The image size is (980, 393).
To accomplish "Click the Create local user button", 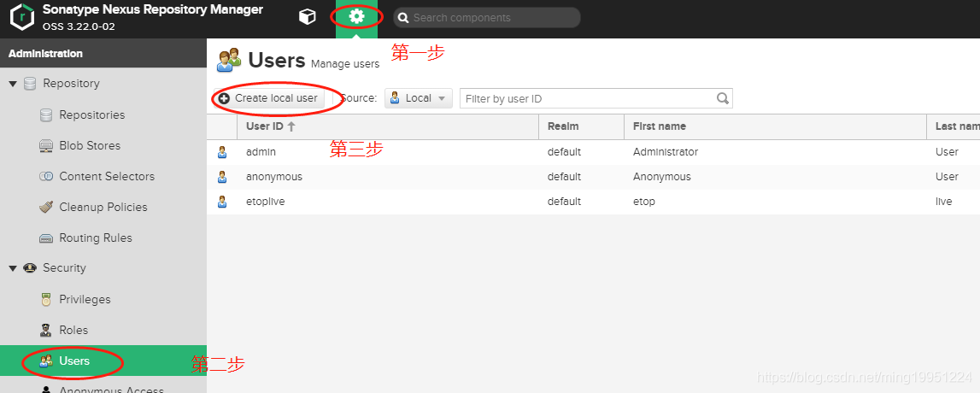I will (x=268, y=98).
